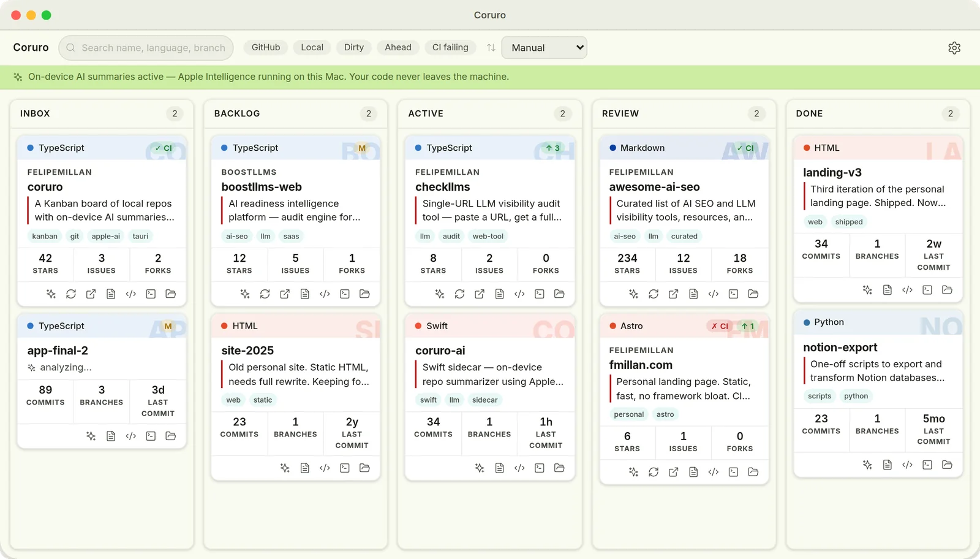Click the curated tag on awesome-ai-seo

[x=684, y=237]
